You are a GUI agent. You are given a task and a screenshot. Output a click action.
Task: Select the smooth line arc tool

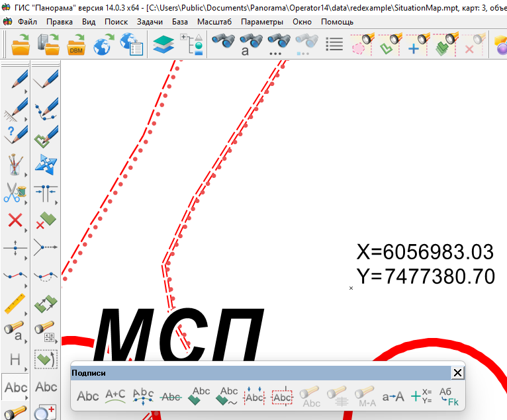tap(46, 276)
